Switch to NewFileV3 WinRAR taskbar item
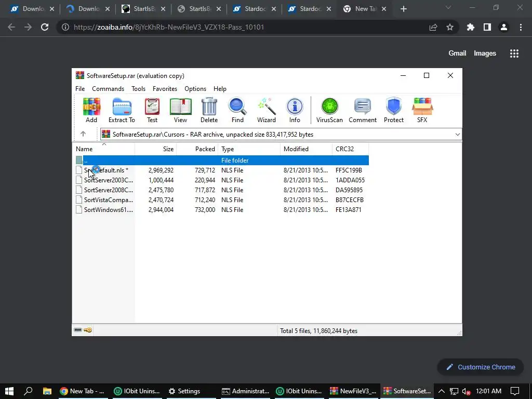Viewport: 532px width, 399px height. pos(353,391)
